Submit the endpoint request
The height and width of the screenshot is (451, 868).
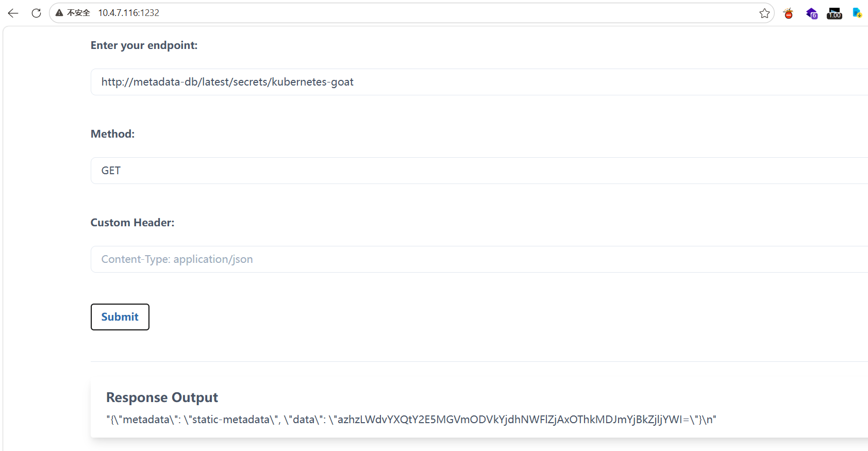(x=120, y=317)
